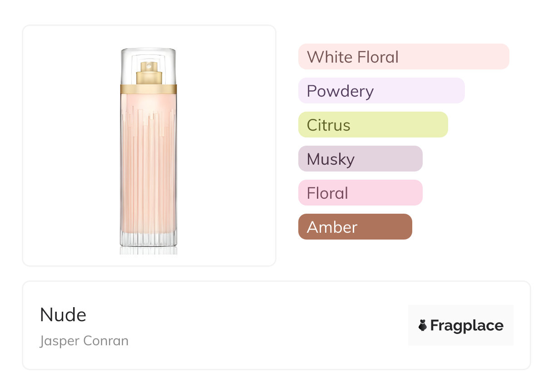Click the gold collar band on the bottle
The width and height of the screenshot is (553, 392).
(x=148, y=89)
